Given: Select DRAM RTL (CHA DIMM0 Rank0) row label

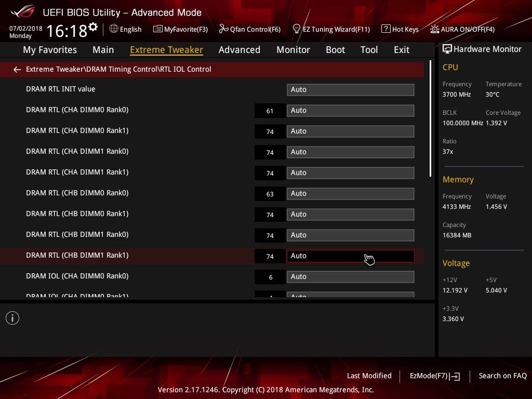Looking at the screenshot, I should point(77,110).
